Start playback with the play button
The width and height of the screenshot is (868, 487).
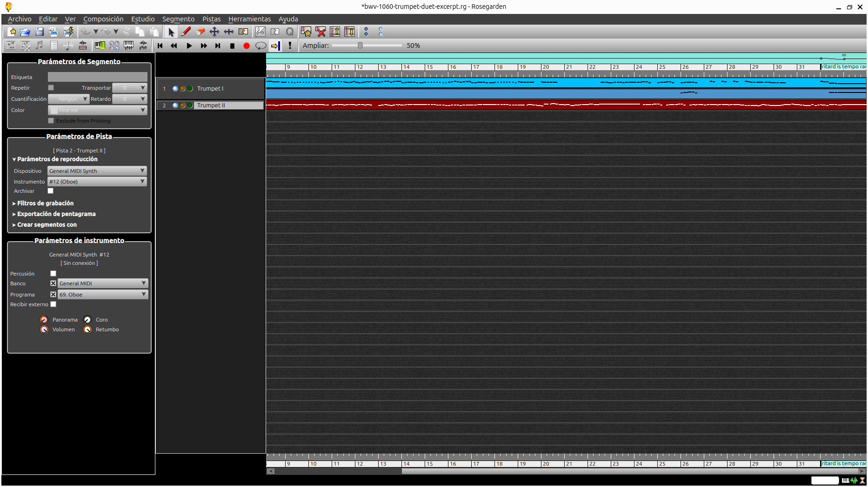(x=189, y=46)
